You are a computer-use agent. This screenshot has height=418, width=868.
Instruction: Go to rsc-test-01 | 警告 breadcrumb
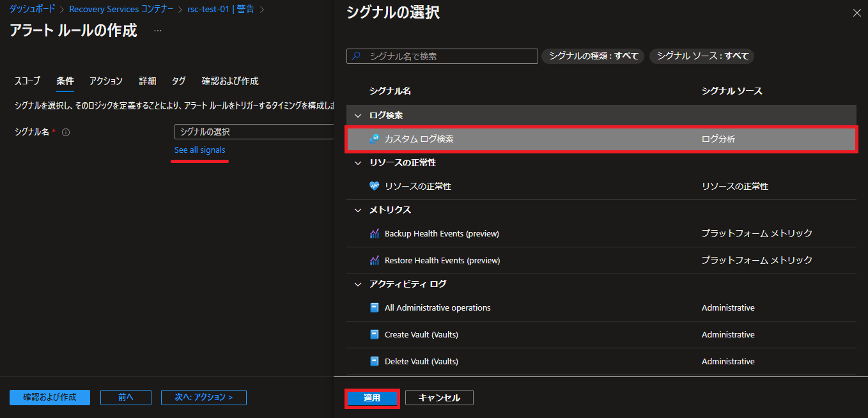(222, 10)
